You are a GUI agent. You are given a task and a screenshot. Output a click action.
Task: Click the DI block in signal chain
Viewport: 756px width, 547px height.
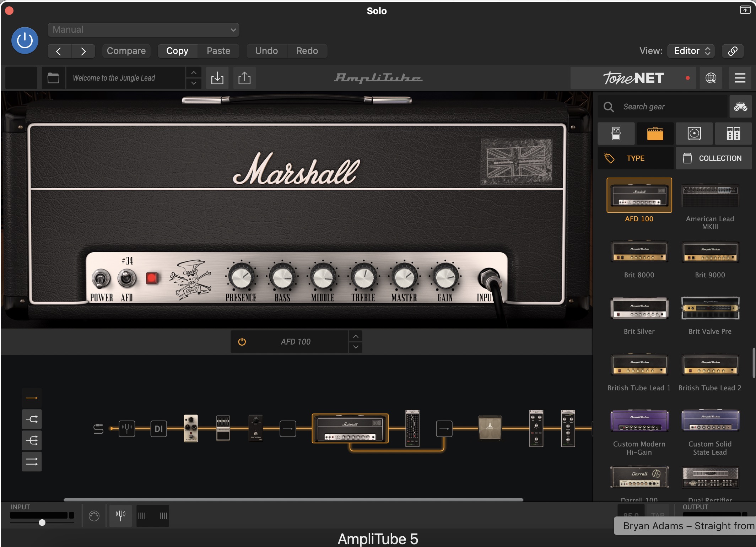click(x=159, y=429)
